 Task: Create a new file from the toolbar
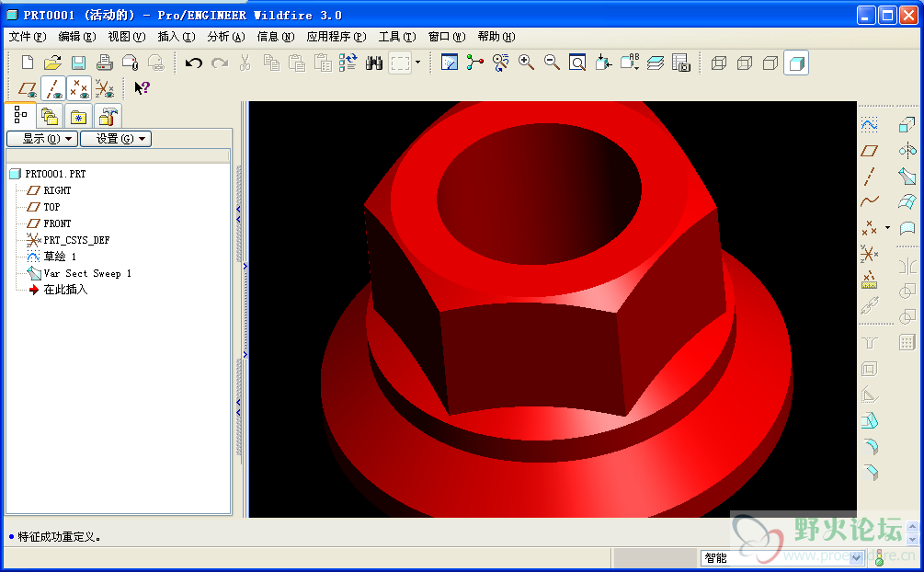(27, 63)
